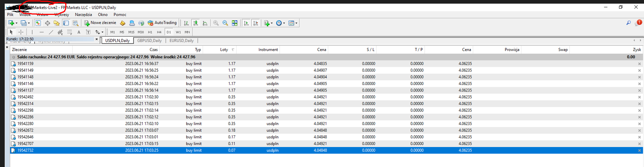Open the indicators list dropdown arrow
644x167 pixels.
pos(272,23)
